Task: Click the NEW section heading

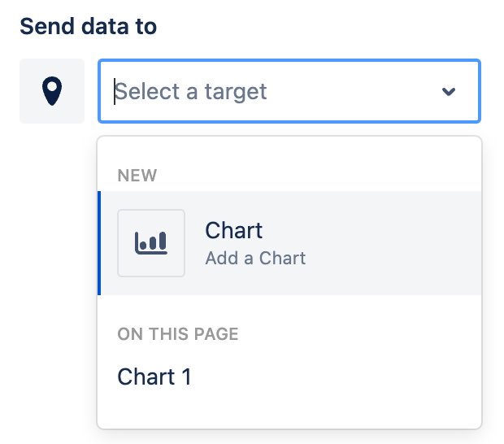Action: click(137, 175)
